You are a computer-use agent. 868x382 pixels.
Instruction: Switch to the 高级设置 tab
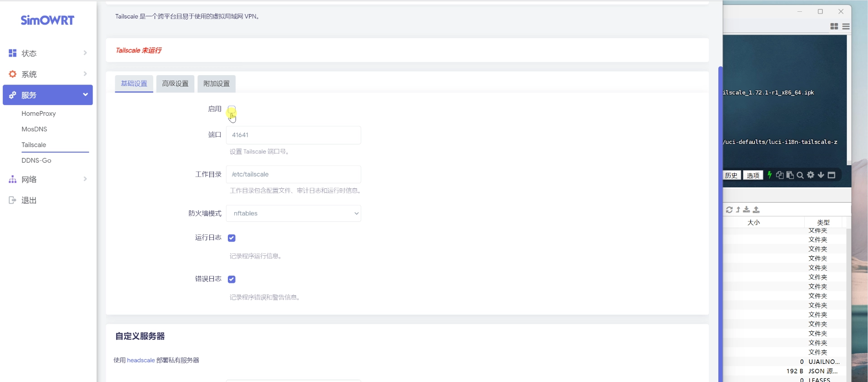click(175, 84)
